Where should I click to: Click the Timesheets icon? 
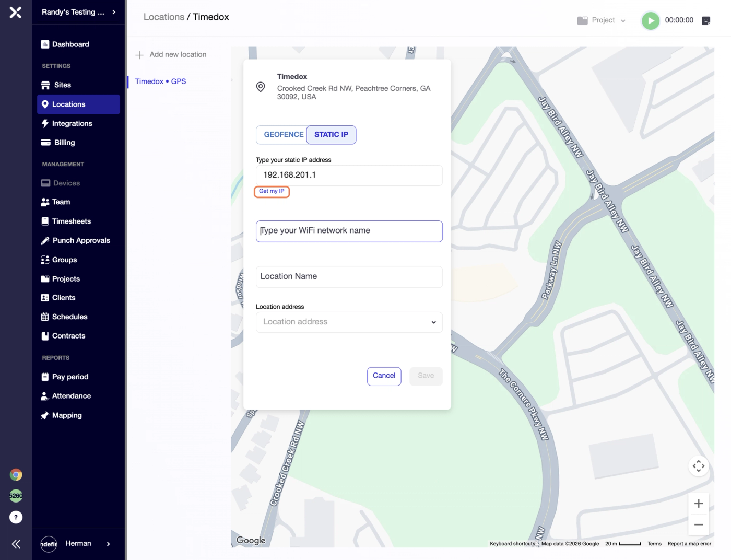coord(45,221)
